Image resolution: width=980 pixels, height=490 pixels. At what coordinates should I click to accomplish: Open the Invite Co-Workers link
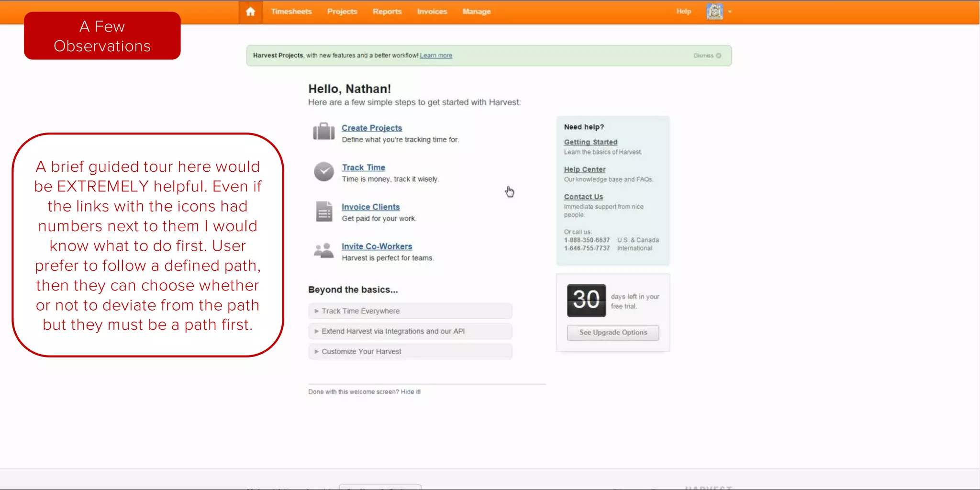click(377, 246)
